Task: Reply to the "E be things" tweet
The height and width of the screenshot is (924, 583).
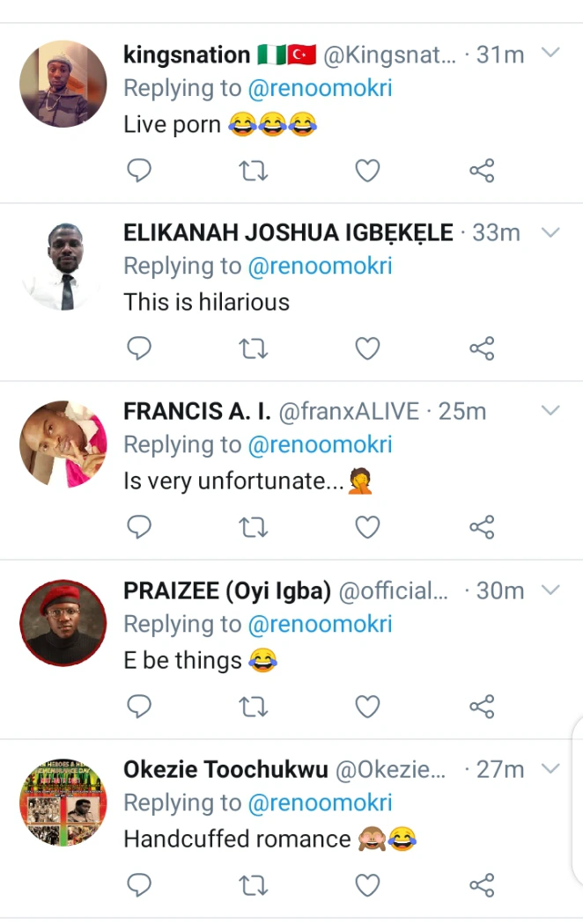Action: (x=139, y=706)
